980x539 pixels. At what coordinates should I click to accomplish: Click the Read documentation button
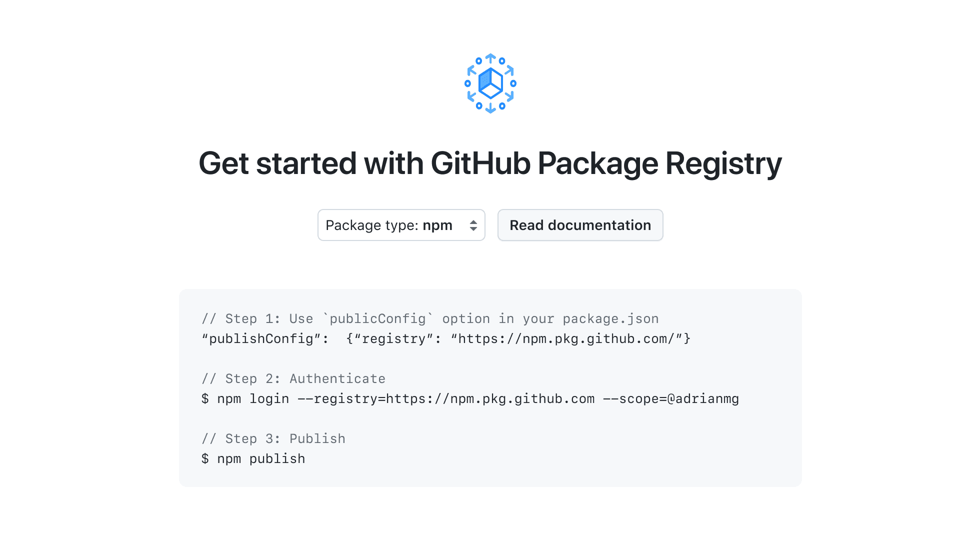click(x=580, y=225)
